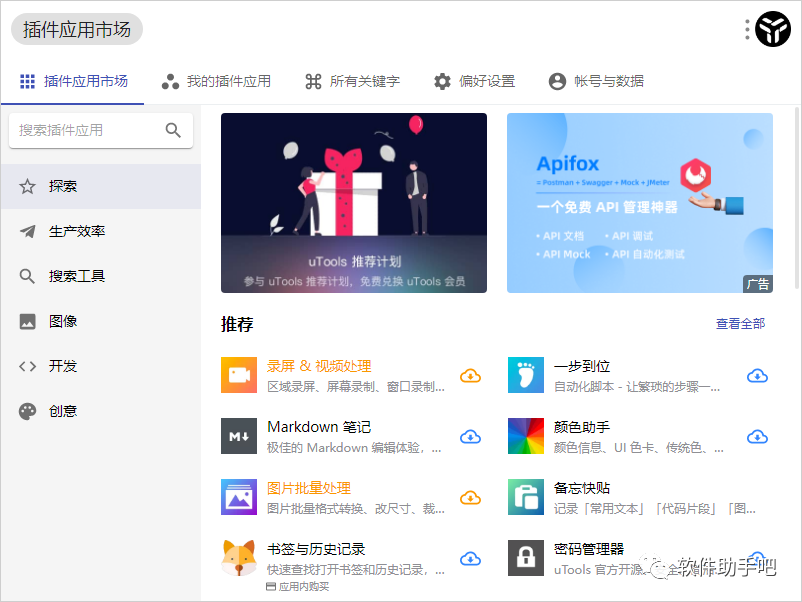Download Markdown 笔记 via cloud icon
802x602 pixels.
470,437
